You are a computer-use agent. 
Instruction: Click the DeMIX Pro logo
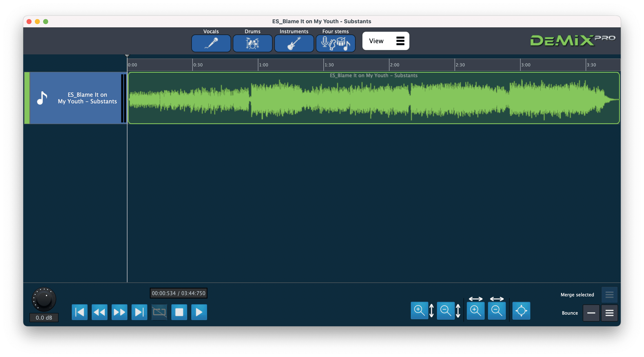tap(573, 41)
